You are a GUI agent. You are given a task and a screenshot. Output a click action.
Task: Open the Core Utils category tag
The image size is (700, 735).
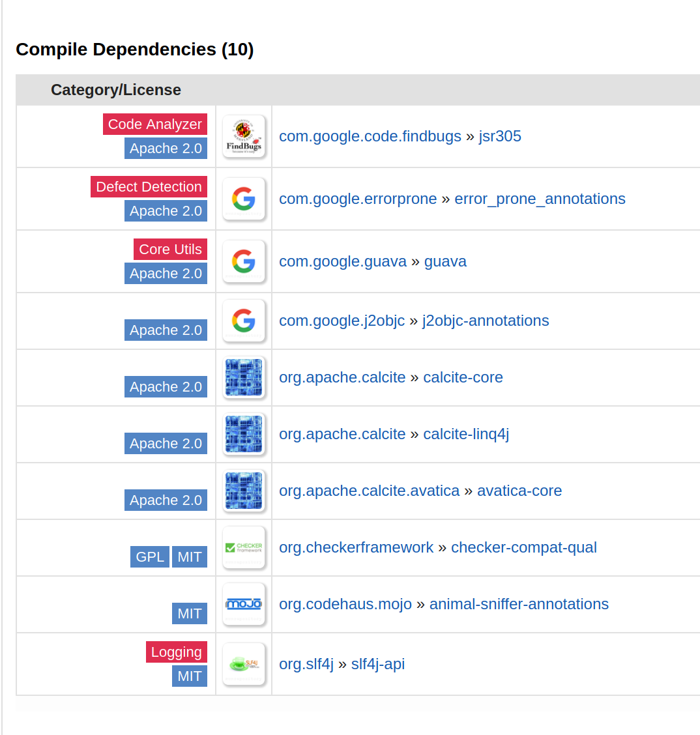(x=171, y=250)
